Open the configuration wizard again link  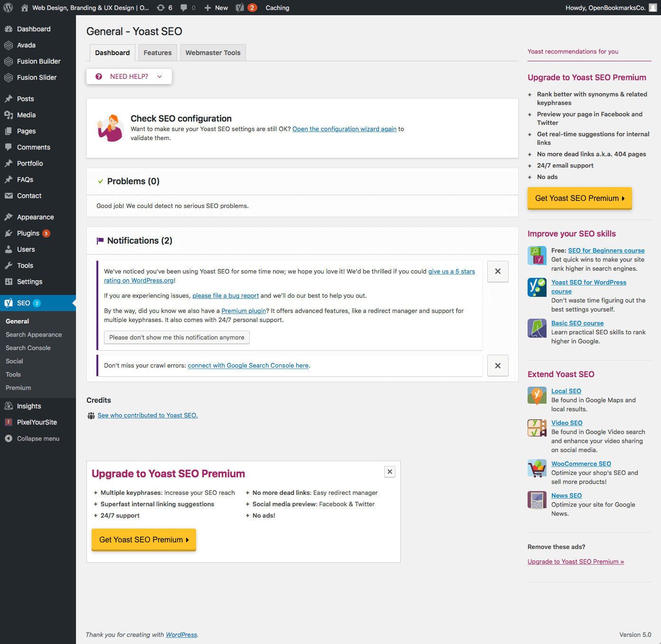tap(344, 129)
